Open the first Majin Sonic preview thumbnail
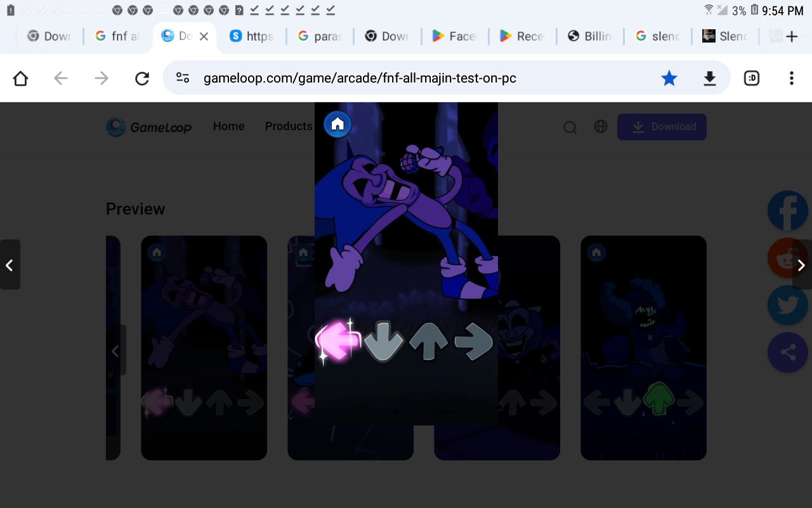 pos(204,348)
